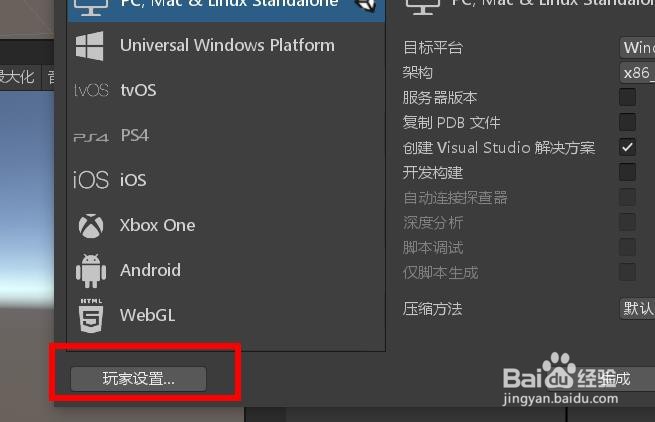655x422 pixels.
Task: Choose the WebGL HTML5 icon
Action: click(91, 315)
